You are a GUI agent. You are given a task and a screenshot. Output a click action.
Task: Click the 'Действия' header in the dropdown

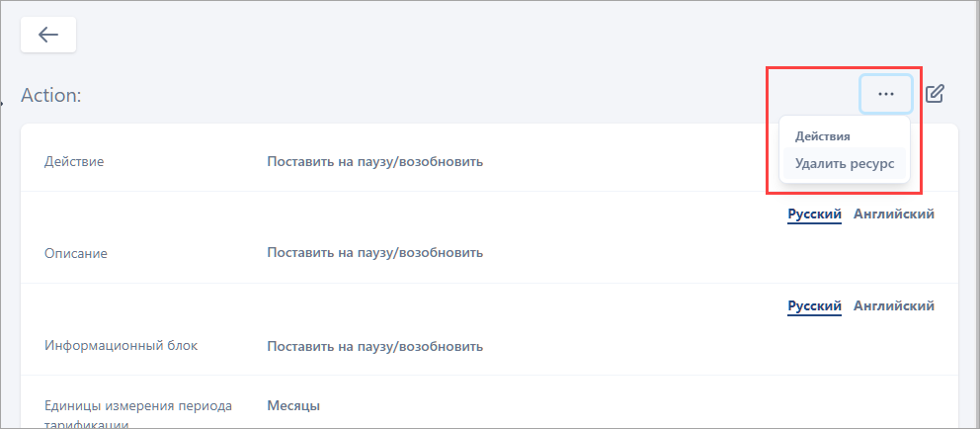(822, 136)
